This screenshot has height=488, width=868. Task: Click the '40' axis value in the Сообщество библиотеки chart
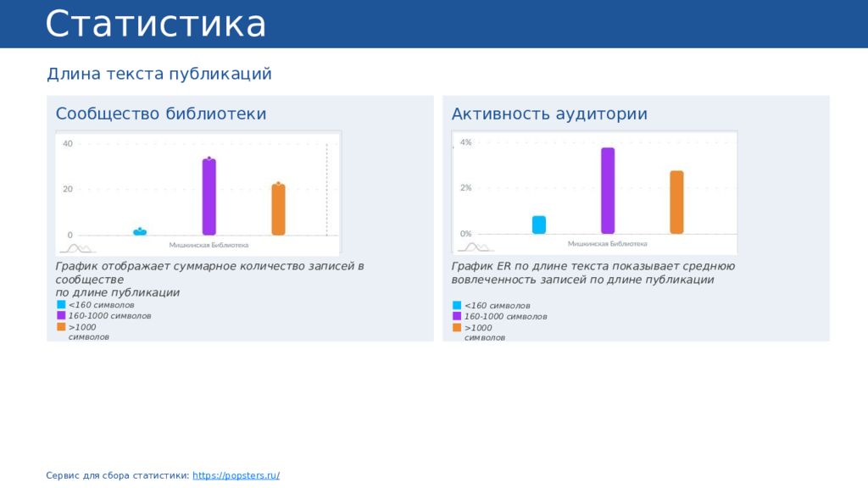(68, 144)
